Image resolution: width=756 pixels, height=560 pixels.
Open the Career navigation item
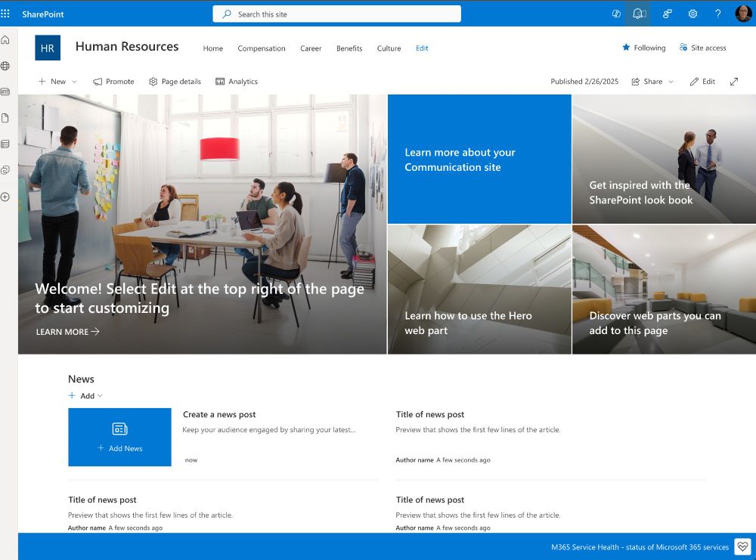(311, 48)
